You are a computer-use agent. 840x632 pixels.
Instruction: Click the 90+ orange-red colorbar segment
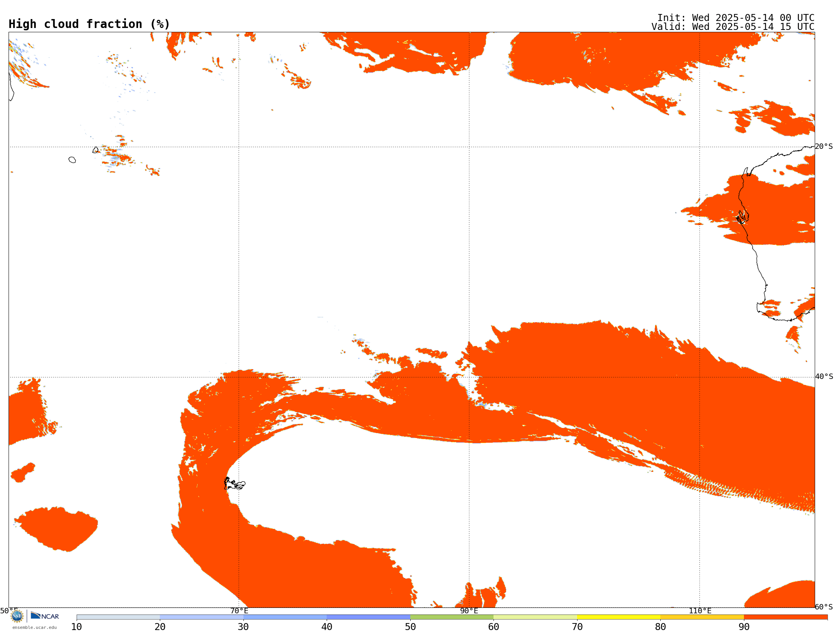coord(786,617)
